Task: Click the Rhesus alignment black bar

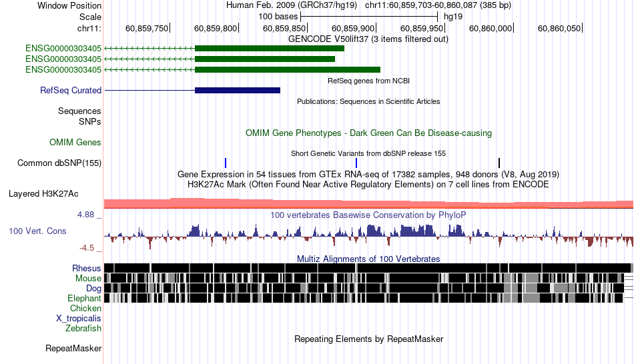Action: (x=369, y=268)
